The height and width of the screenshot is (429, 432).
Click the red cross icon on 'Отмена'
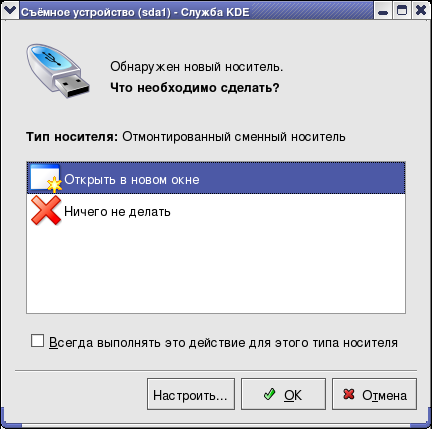point(349,394)
